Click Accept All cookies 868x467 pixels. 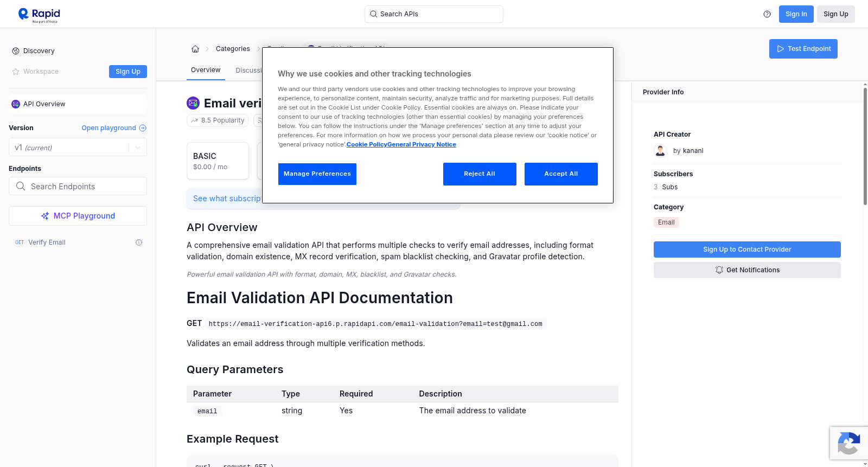[561, 174]
